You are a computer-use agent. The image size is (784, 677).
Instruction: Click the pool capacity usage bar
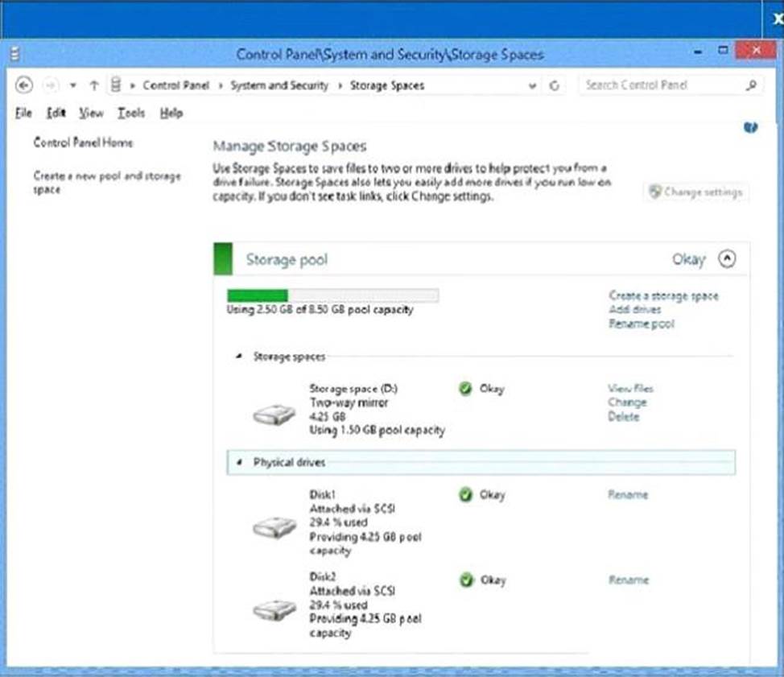[x=332, y=295]
